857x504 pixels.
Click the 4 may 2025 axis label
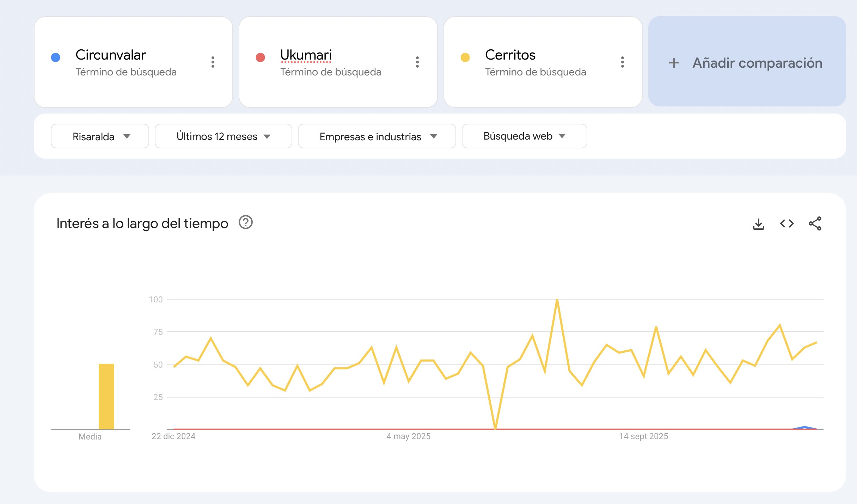point(409,436)
